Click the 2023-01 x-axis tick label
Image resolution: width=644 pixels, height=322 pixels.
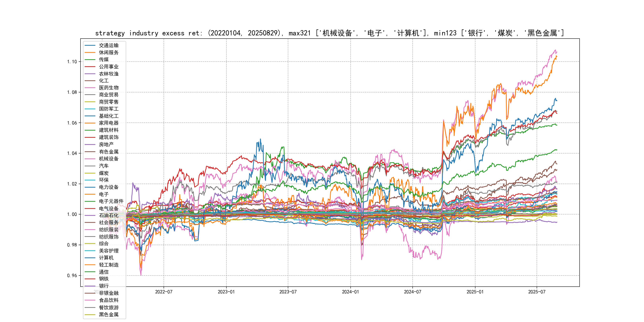tap(226, 292)
